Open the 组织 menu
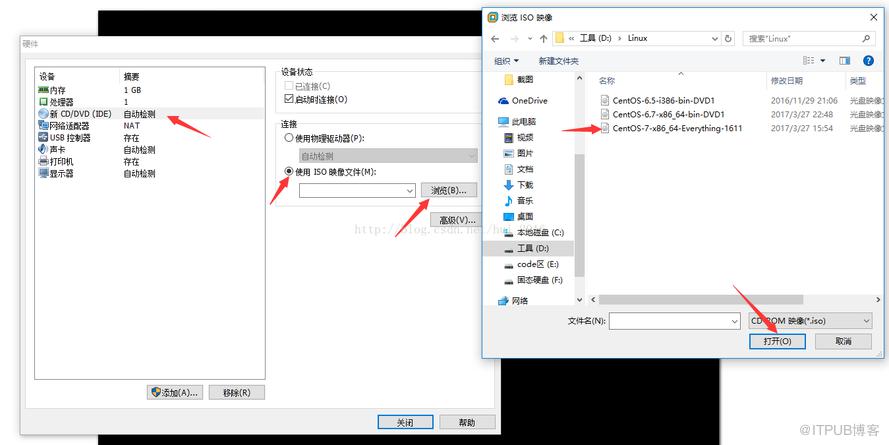The image size is (889, 445). click(x=506, y=61)
